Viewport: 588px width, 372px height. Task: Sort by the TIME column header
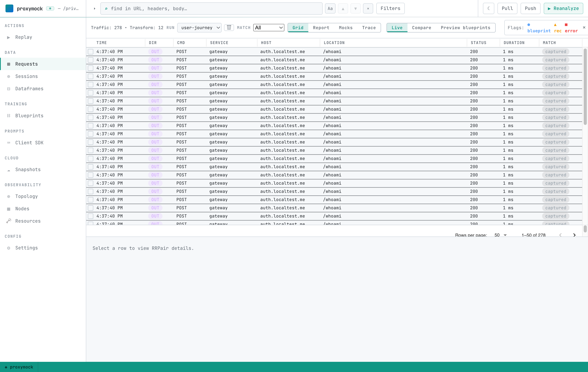pos(102,43)
